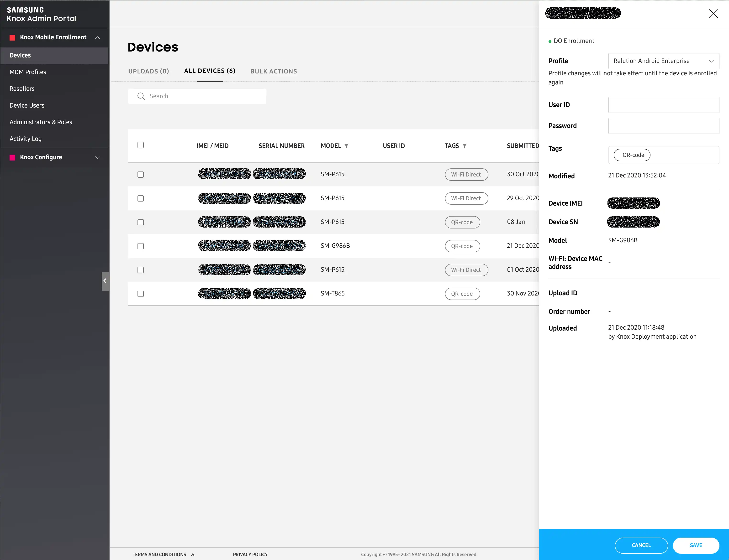The width and height of the screenshot is (729, 560).
Task: Click the QR-code tag in Tags field
Action: coord(632,155)
